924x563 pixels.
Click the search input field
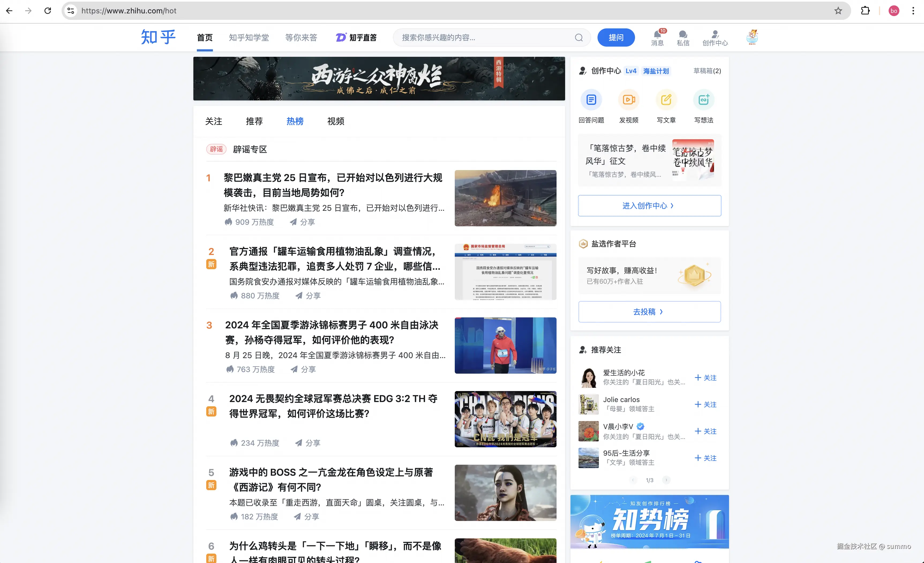click(484, 37)
